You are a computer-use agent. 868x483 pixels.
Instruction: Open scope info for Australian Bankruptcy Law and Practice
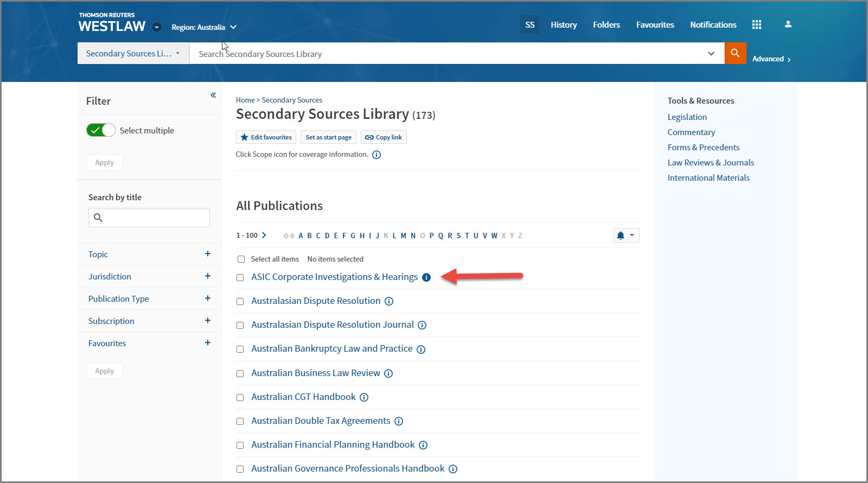pos(421,349)
